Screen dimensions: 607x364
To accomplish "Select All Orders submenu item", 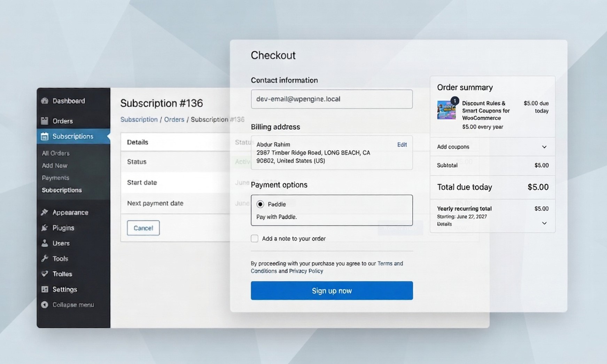I will point(56,153).
